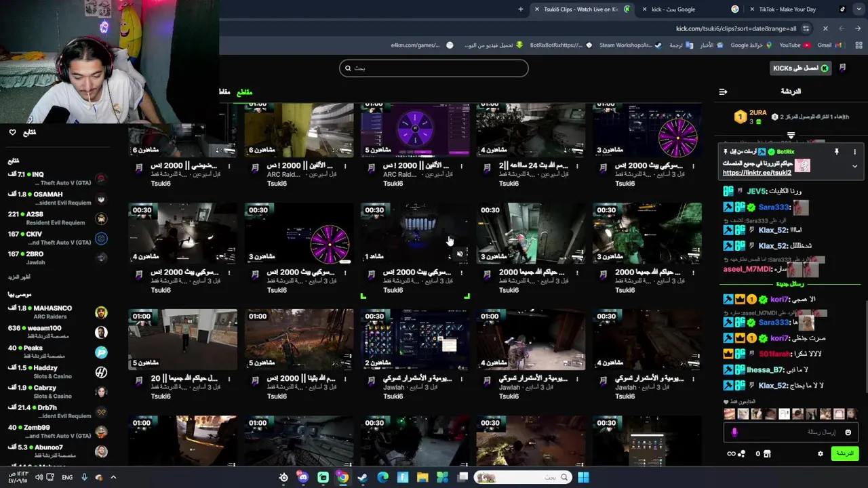Click the get KICKs button
The image size is (868, 488).
(x=800, y=68)
